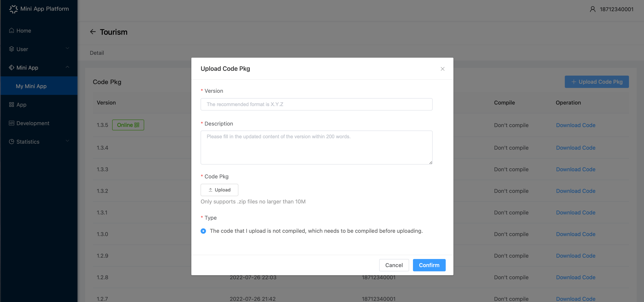
Task: Focus the Version input field
Action: [x=316, y=104]
